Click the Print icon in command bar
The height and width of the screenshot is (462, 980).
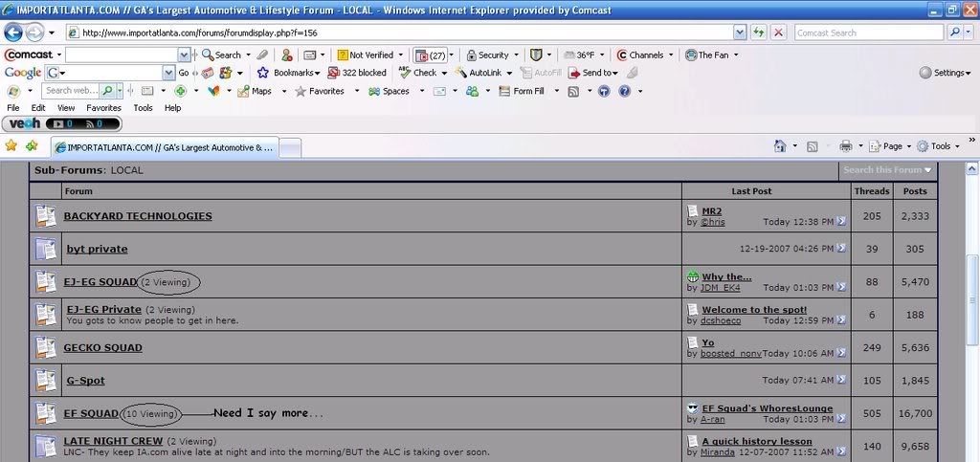click(x=845, y=146)
